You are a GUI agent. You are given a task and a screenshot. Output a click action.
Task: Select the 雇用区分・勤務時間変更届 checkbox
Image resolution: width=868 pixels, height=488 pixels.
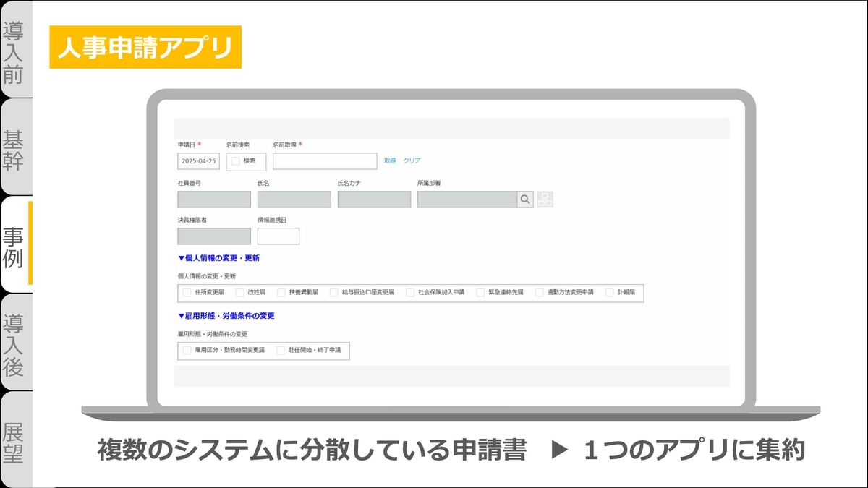click(x=187, y=350)
